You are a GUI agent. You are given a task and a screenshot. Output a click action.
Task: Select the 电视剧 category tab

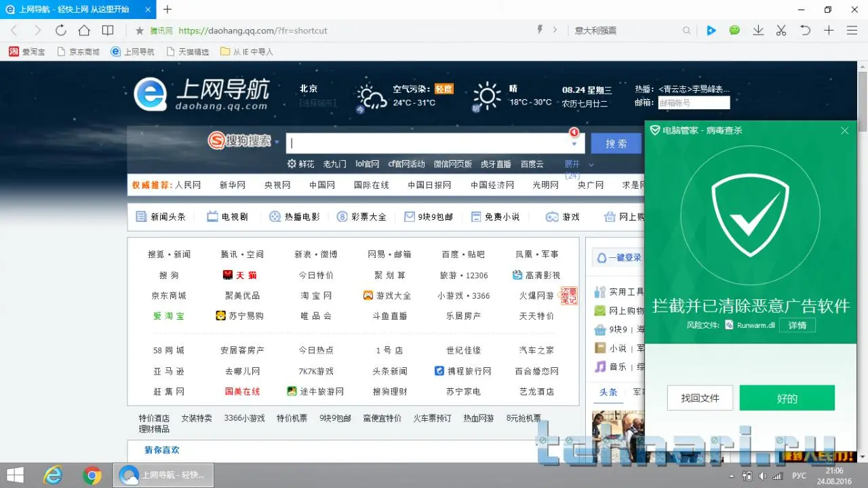[x=227, y=217]
